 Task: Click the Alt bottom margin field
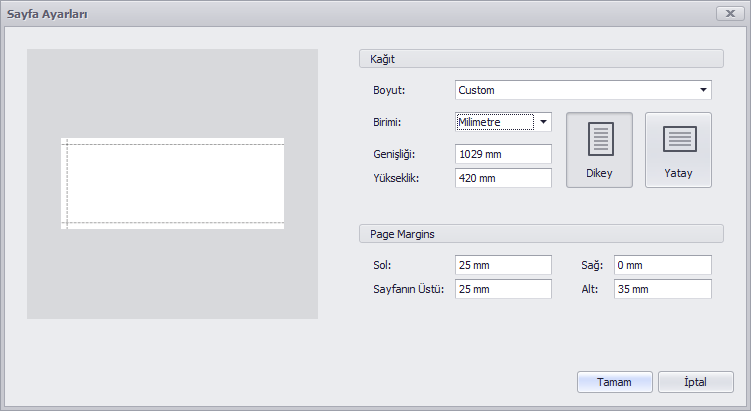click(663, 289)
